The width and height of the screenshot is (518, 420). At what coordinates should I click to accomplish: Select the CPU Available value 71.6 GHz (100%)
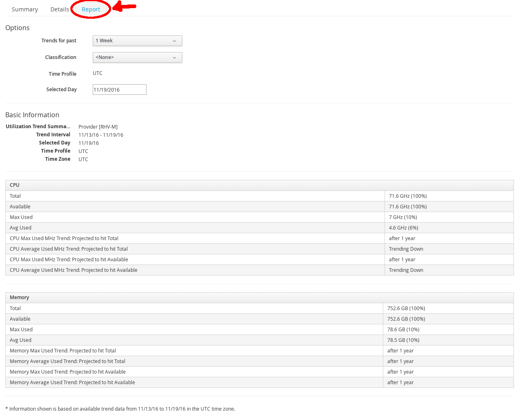click(408, 207)
